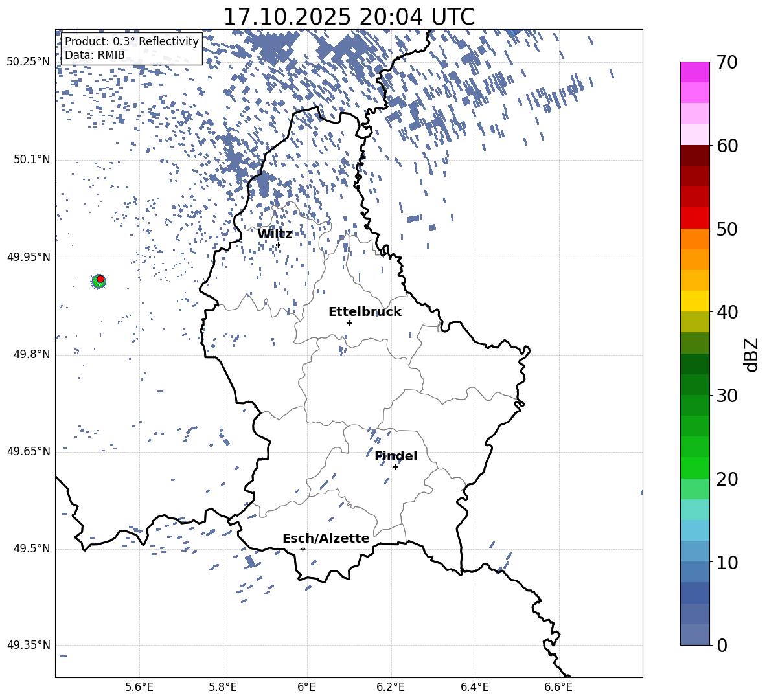Viewport: 767px width, 700px height.
Task: Click the colorbar tick value 20
Action: [x=727, y=479]
